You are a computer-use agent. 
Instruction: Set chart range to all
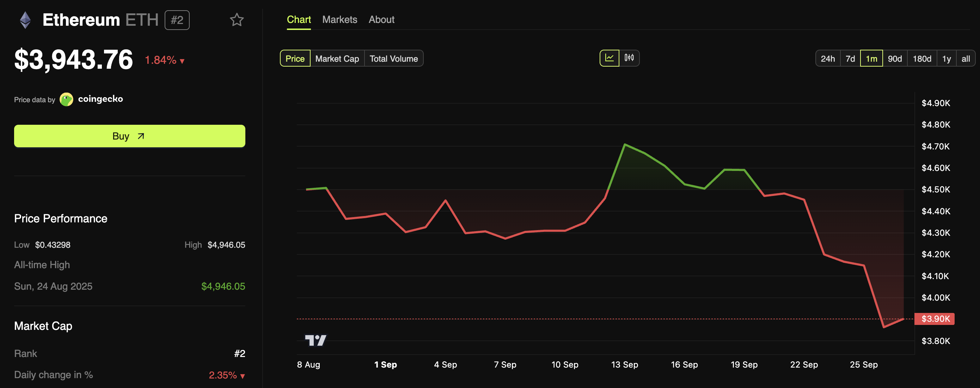pos(965,58)
